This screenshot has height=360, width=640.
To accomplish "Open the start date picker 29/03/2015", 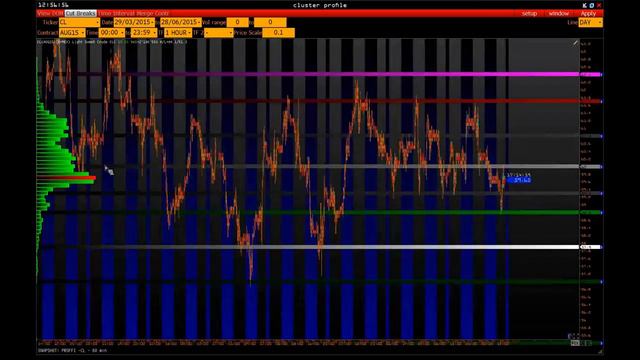I will [x=134, y=22].
